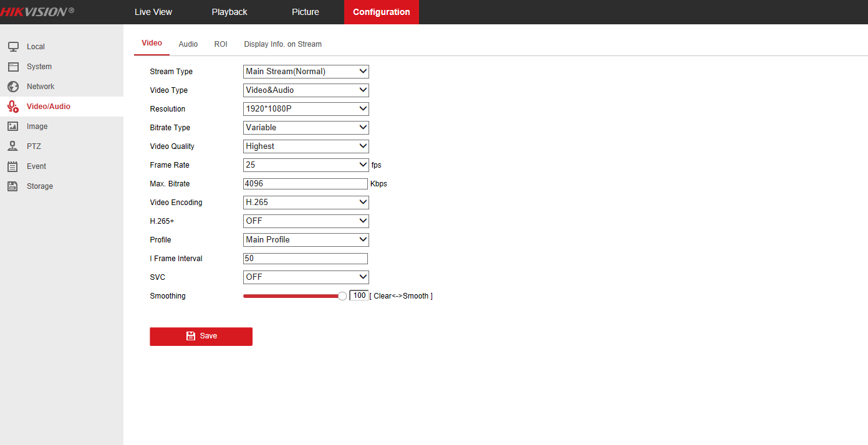
Task: Click the Max. Bitrate input field
Action: [305, 184]
